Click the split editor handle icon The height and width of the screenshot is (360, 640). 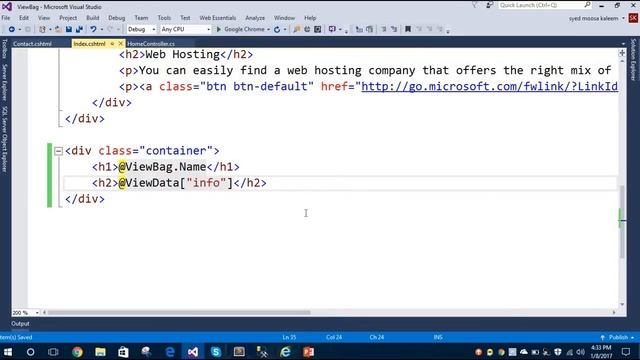click(x=622, y=53)
